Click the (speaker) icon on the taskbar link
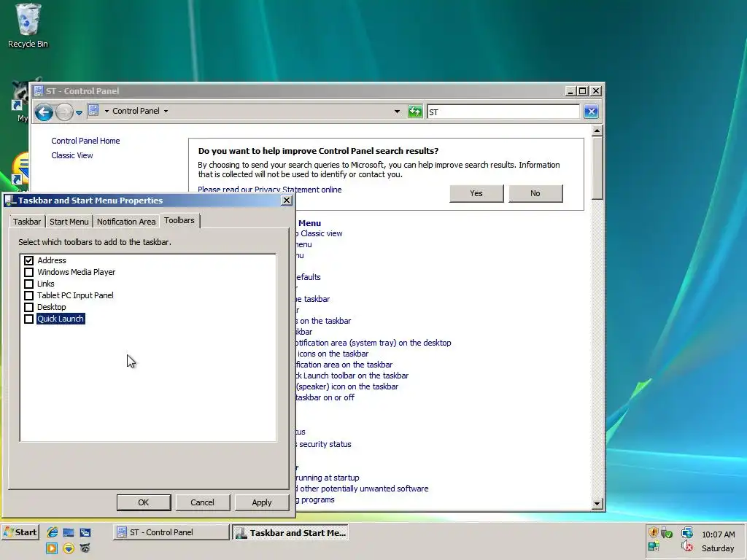This screenshot has width=747, height=560. tap(347, 386)
